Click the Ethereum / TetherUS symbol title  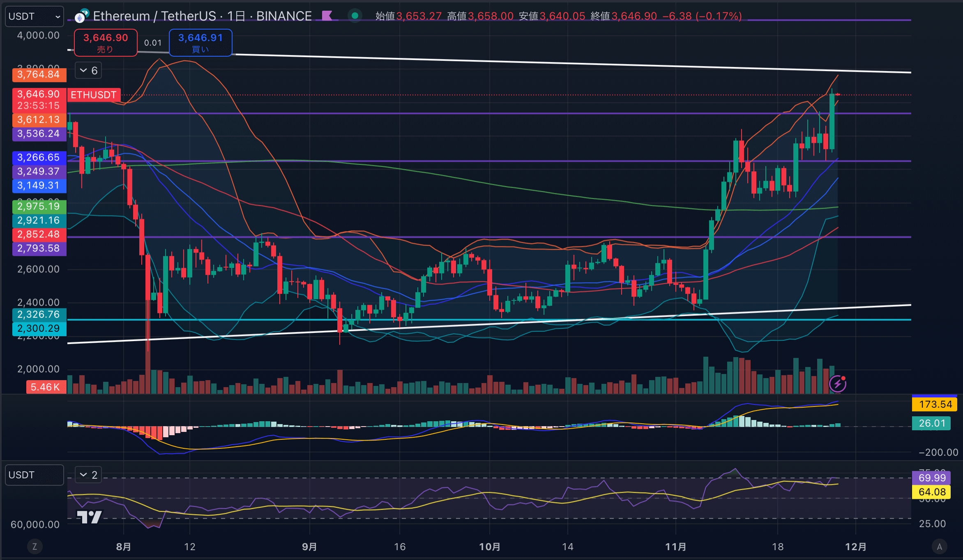202,16
